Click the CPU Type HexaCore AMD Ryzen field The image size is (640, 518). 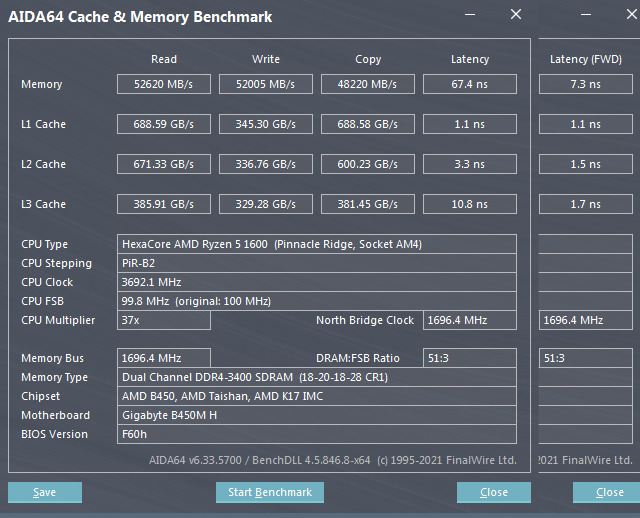pos(317,244)
